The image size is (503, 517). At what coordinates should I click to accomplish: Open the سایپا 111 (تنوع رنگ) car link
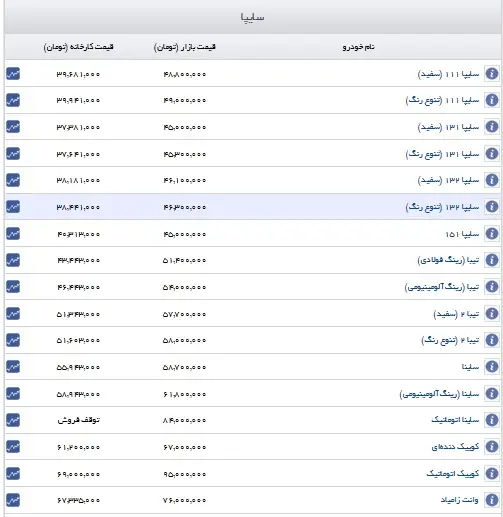(442, 100)
